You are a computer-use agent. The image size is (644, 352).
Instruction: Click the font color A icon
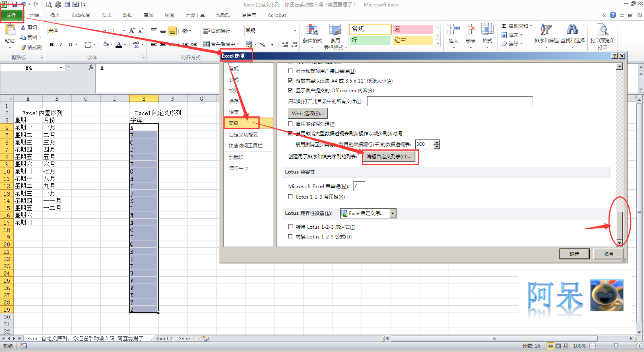119,44
